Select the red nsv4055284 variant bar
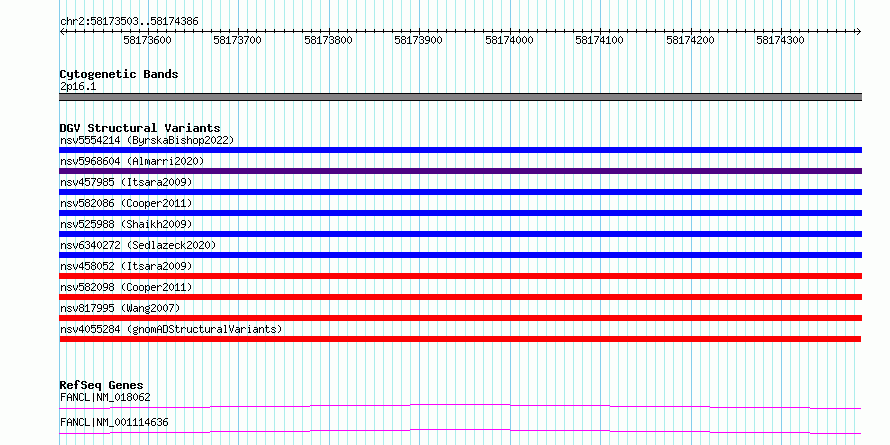This screenshot has height=445, width=890. click(x=460, y=339)
